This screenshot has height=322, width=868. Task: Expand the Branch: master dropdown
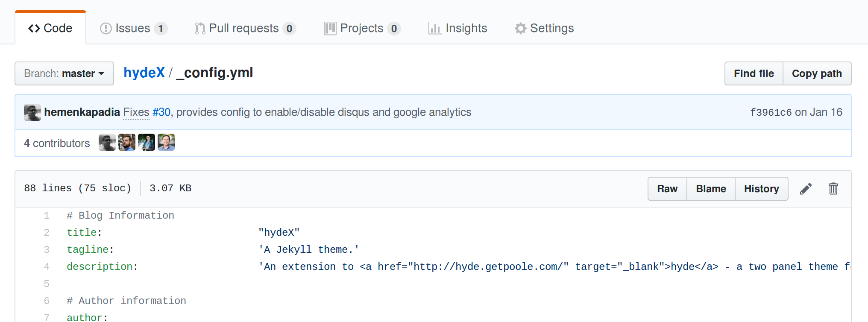point(65,73)
